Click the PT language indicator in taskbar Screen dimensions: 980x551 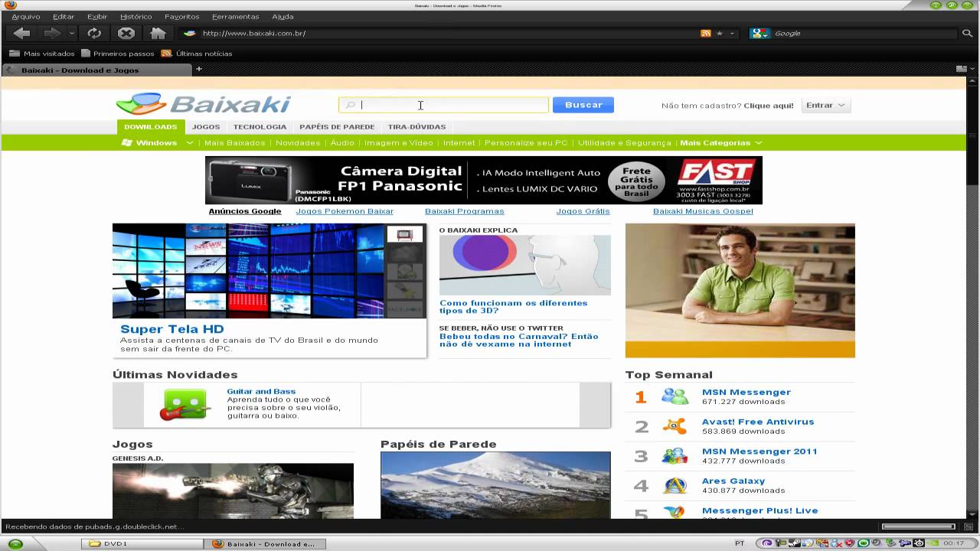pyautogui.click(x=739, y=543)
